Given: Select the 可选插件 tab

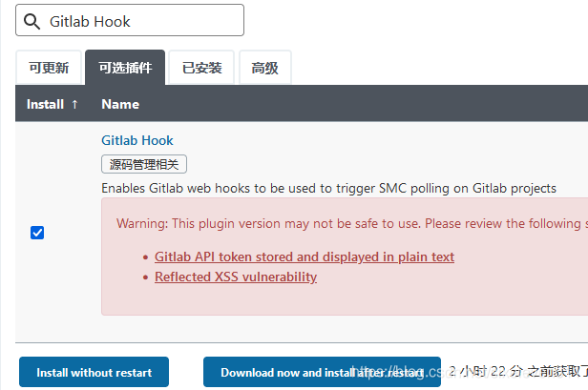Looking at the screenshot, I should 125,68.
